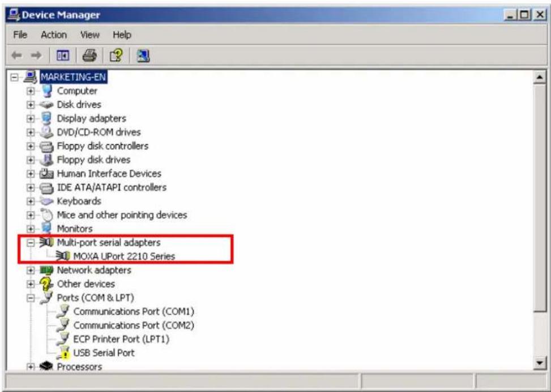Expand the Monitors node
The height and width of the screenshot is (392, 551).
(31, 229)
